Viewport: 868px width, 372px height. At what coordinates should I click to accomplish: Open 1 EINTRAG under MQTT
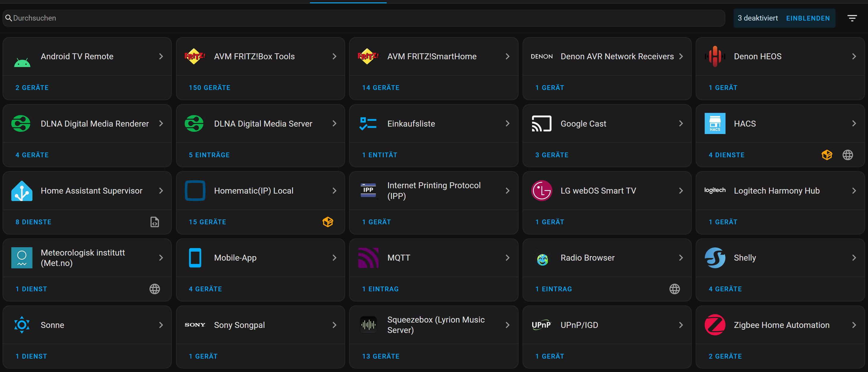pyautogui.click(x=380, y=289)
